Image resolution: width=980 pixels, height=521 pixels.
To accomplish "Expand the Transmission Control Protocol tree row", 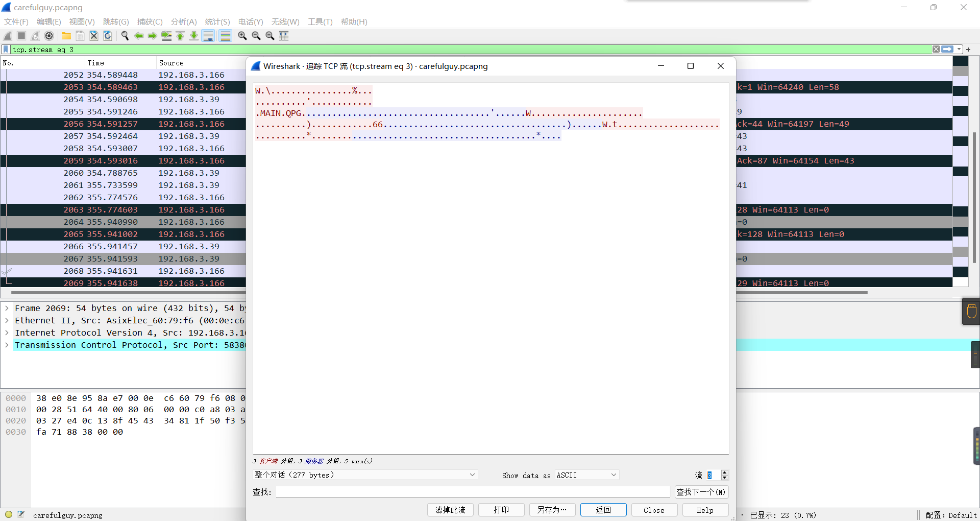I will click(x=7, y=345).
